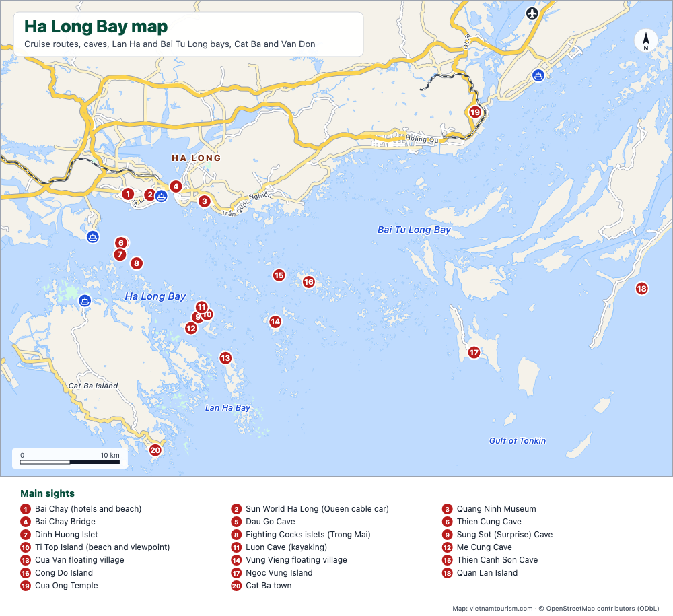The image size is (673, 616).
Task: Select map marker 15 for Thien Canh Son Cave
Action: [x=279, y=275]
